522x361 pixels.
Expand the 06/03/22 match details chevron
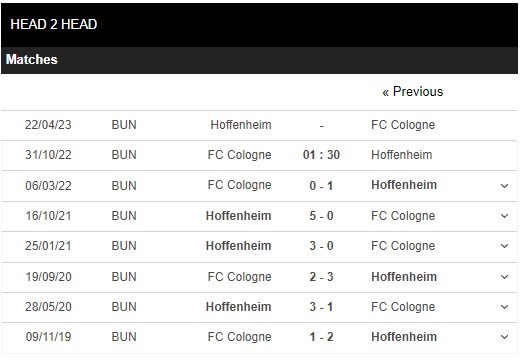coord(504,186)
